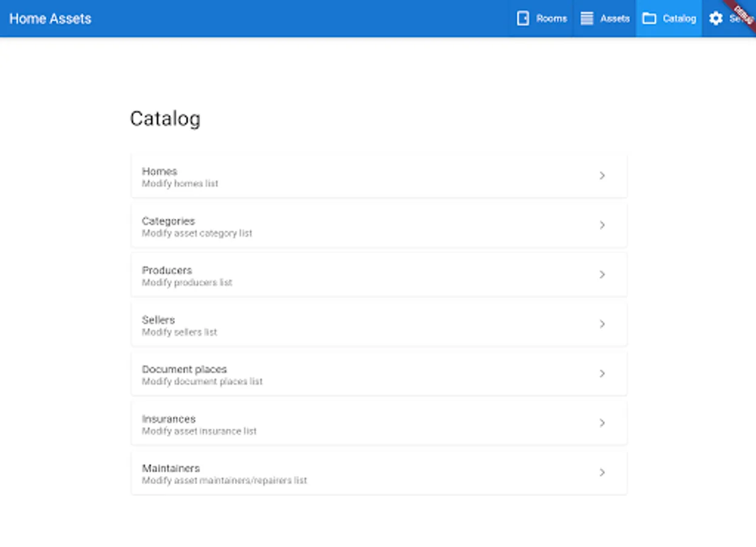Select the Catalog tab label
The height and width of the screenshot is (547, 756).
(x=679, y=18)
